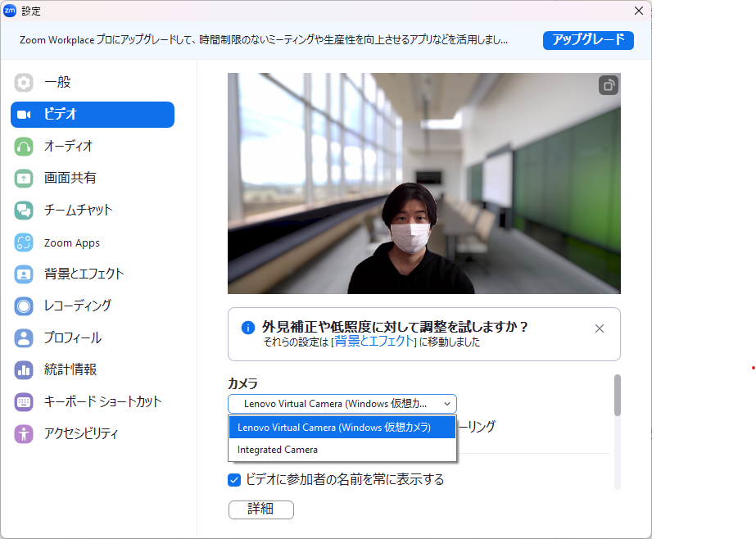Click the アップグレード button

[x=588, y=39]
